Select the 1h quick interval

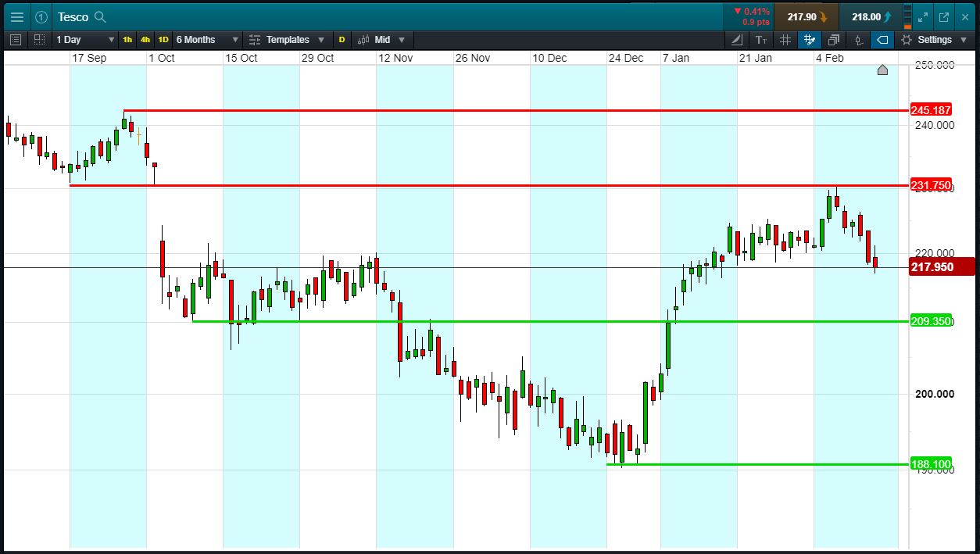click(x=127, y=39)
